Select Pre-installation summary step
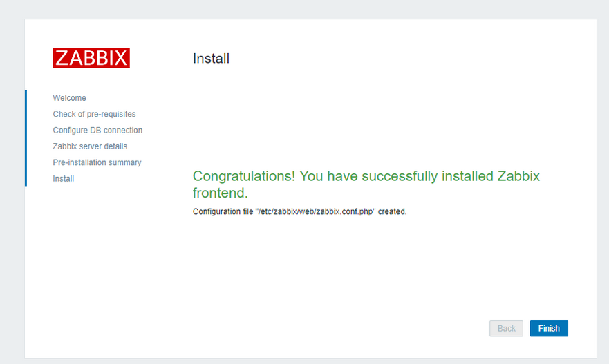The image size is (609, 364). pyautogui.click(x=97, y=162)
